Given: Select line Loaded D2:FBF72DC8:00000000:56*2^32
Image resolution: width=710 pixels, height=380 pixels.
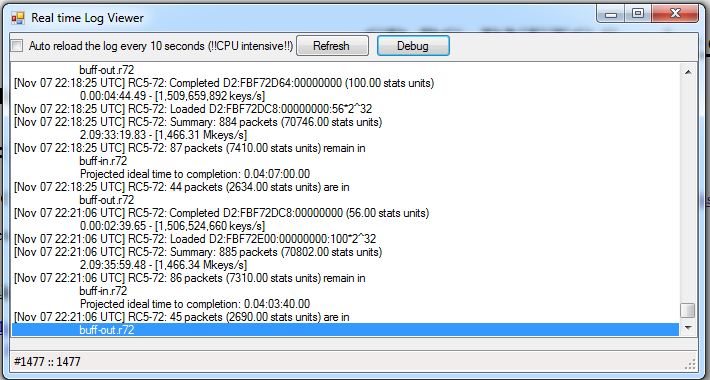Looking at the screenshot, I should tap(345, 109).
